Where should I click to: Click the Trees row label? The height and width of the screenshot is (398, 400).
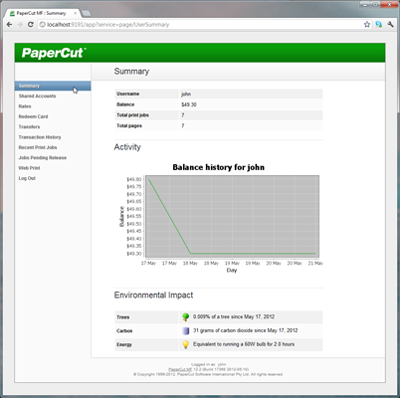[123, 317]
